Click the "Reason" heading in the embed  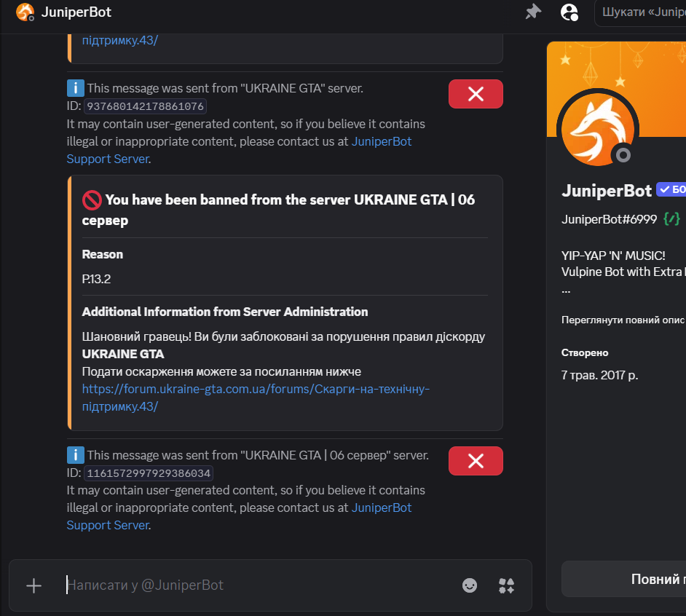click(103, 254)
